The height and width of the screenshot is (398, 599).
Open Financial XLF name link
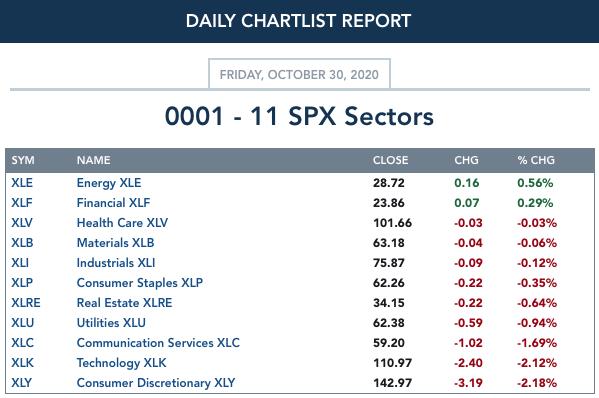click(x=113, y=202)
